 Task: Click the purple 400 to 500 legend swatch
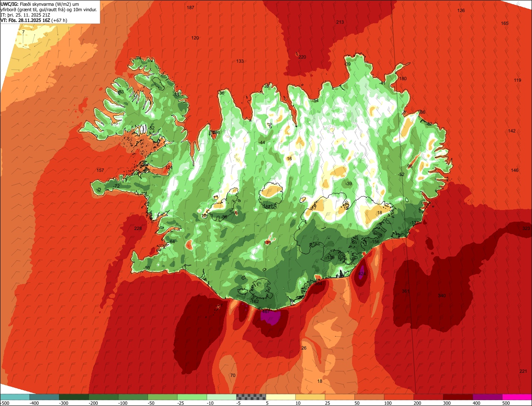[487, 397]
